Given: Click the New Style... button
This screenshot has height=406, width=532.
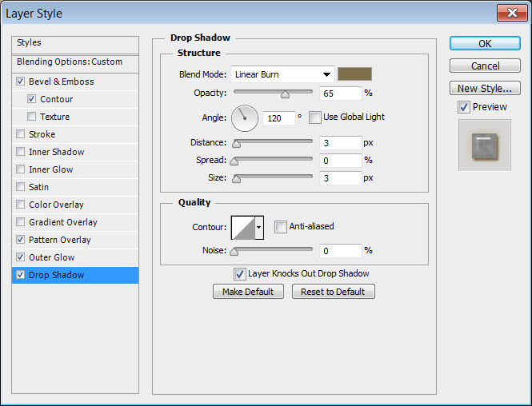Looking at the screenshot, I should coord(485,88).
